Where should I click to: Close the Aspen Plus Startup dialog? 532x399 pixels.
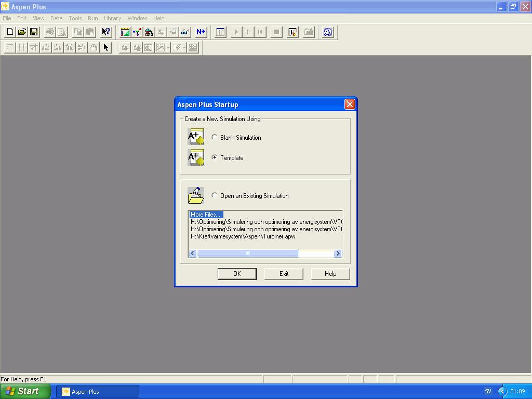[350, 104]
